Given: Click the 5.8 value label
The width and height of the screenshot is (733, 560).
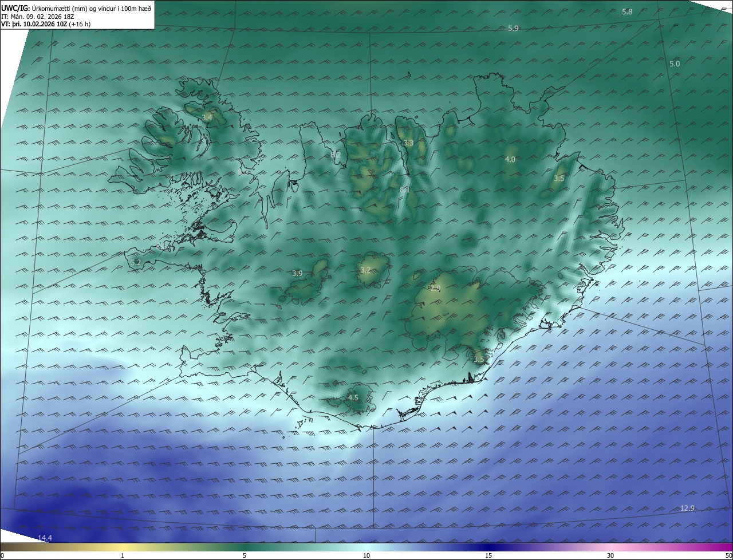Looking at the screenshot, I should click(x=627, y=12).
